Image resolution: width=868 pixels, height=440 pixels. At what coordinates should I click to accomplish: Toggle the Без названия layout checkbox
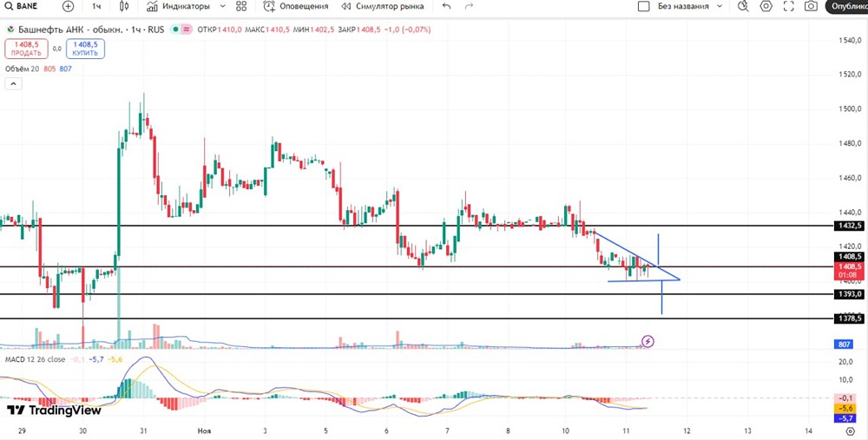point(643,7)
